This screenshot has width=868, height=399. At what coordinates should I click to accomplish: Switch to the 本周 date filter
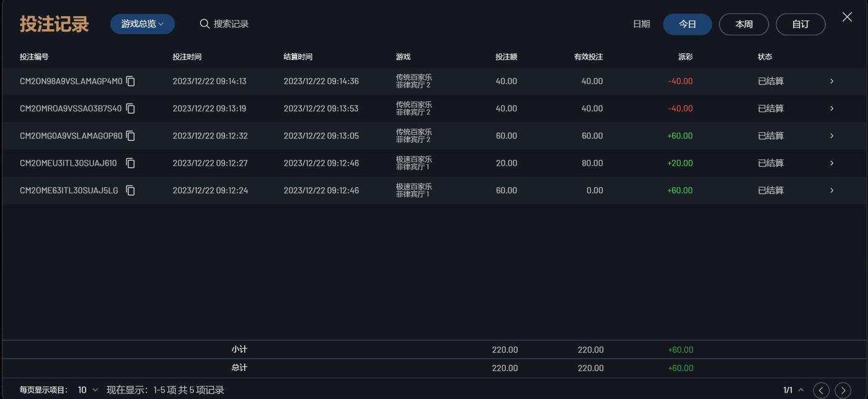(743, 24)
